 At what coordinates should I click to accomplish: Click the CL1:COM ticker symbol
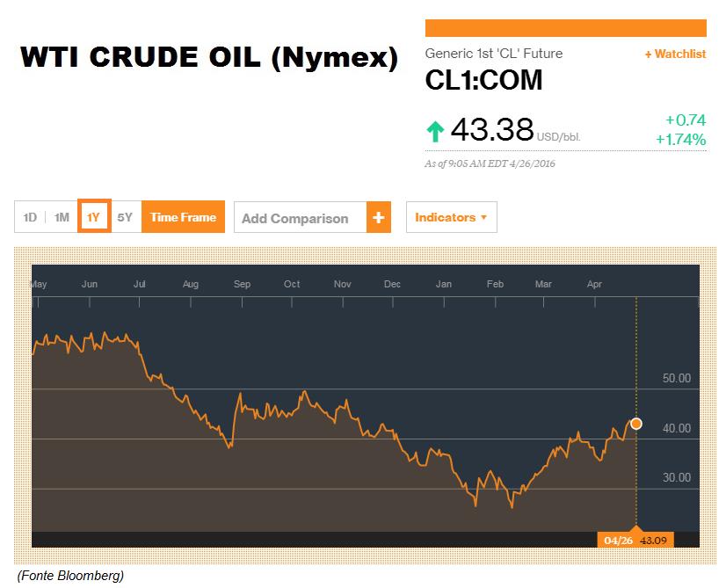[483, 80]
